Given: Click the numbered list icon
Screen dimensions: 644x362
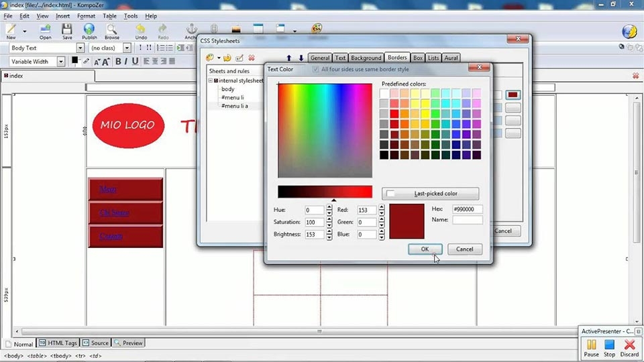Looking at the screenshot, I should point(160,48).
